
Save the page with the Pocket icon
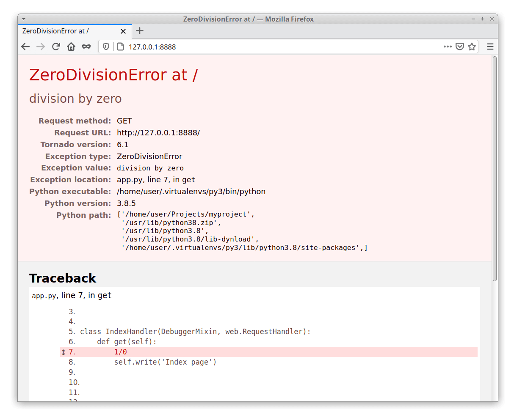pos(460,47)
